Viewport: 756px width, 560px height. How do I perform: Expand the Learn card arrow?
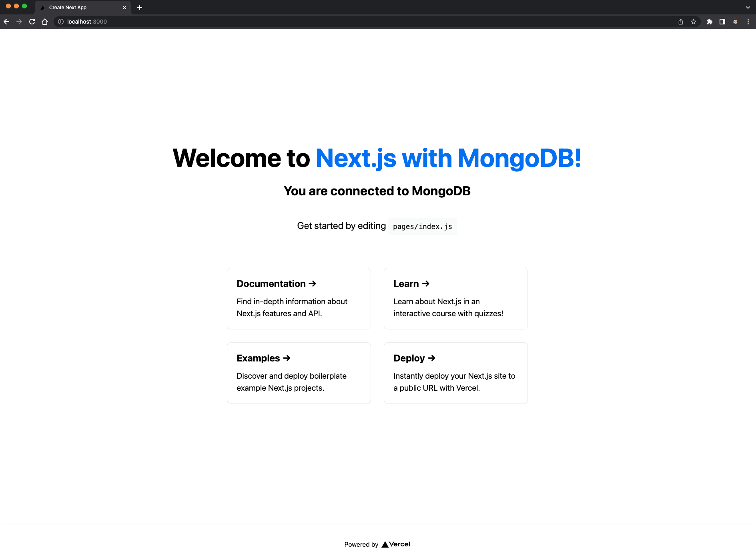426,283
